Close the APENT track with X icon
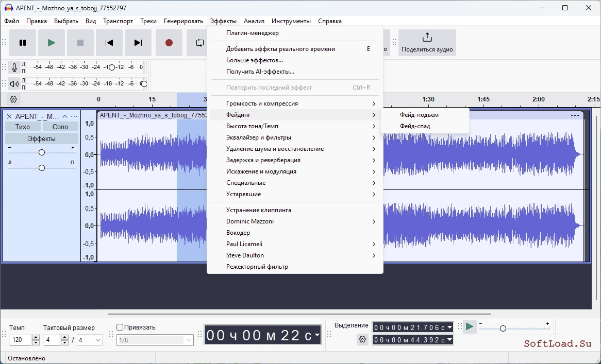Viewport: 601px width, 364px height. tap(9, 116)
